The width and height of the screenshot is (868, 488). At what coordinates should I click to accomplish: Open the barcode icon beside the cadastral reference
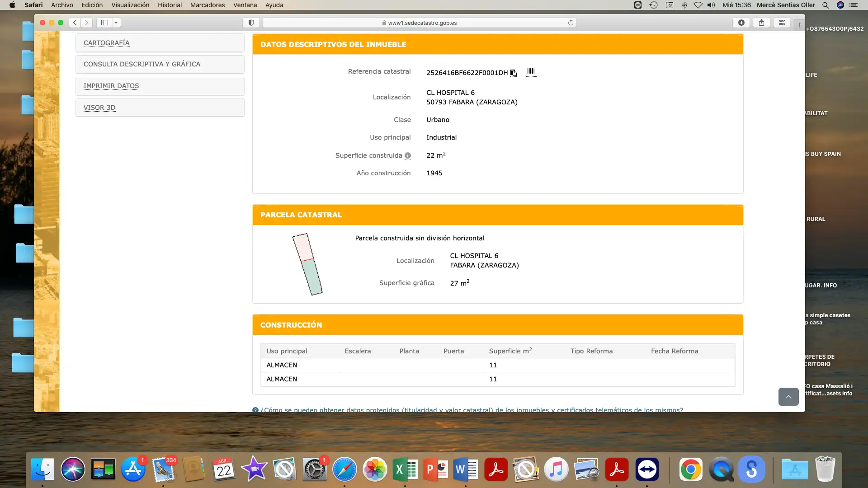[531, 71]
